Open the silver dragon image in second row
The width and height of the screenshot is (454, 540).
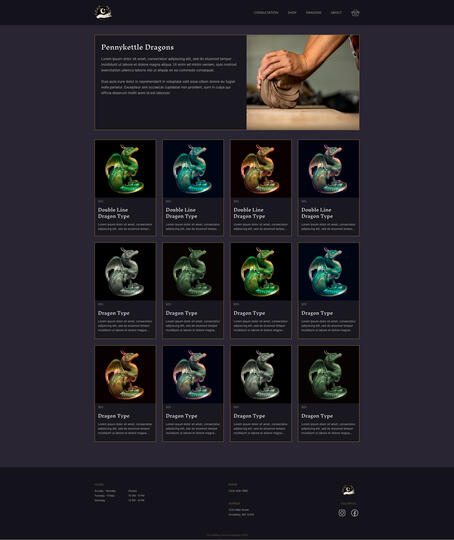(x=125, y=272)
